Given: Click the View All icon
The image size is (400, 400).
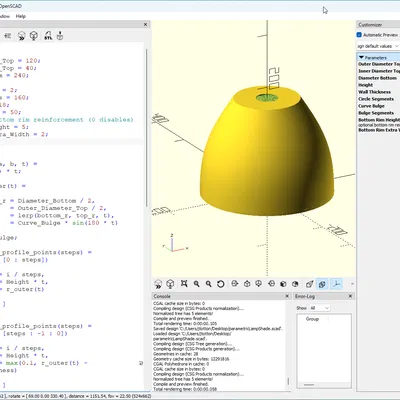Looking at the screenshot, I should pyautogui.click(x=184, y=284).
